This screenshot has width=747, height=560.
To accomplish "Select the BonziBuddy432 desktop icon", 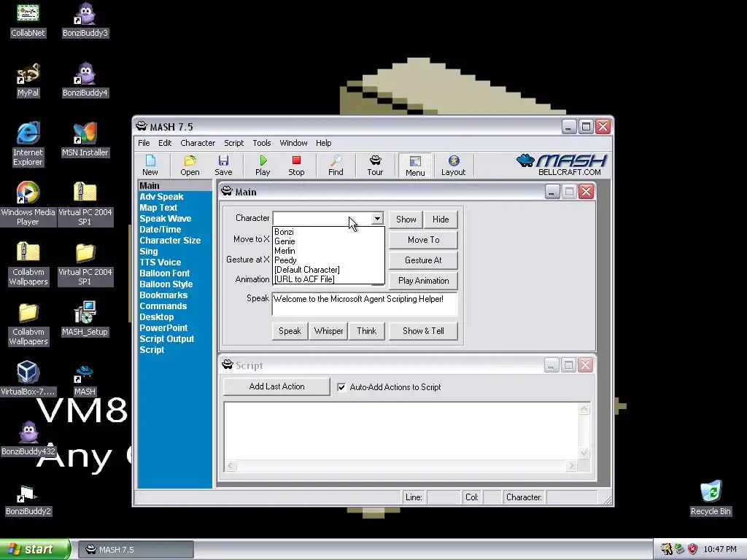I will 28,438.
